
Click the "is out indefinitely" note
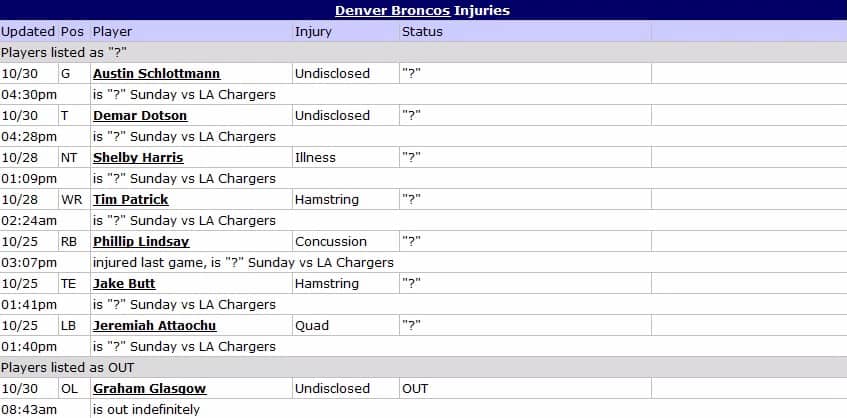point(146,409)
